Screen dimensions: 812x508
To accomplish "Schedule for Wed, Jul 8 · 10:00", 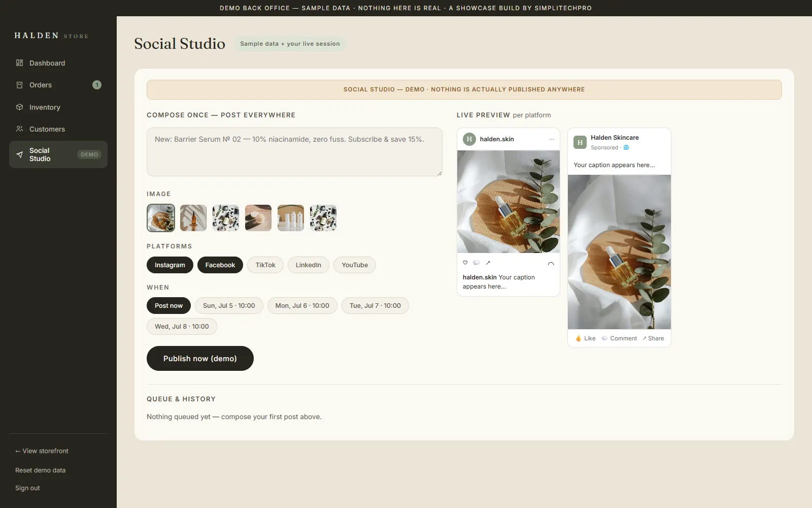I will (182, 327).
